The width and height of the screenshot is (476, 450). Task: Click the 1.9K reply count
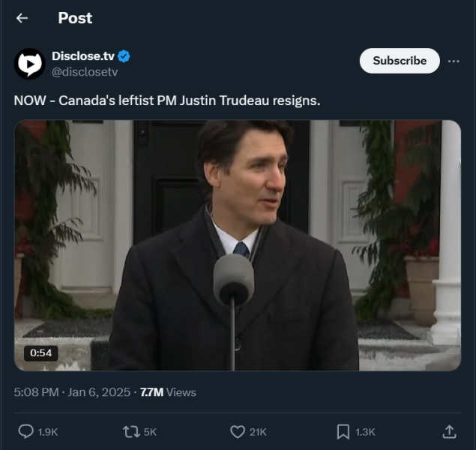coord(48,432)
